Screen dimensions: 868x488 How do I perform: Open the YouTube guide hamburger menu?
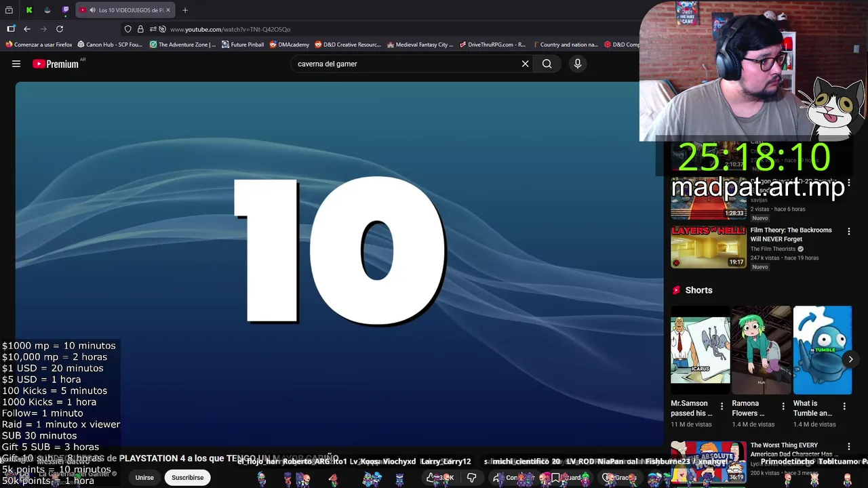[x=16, y=64]
